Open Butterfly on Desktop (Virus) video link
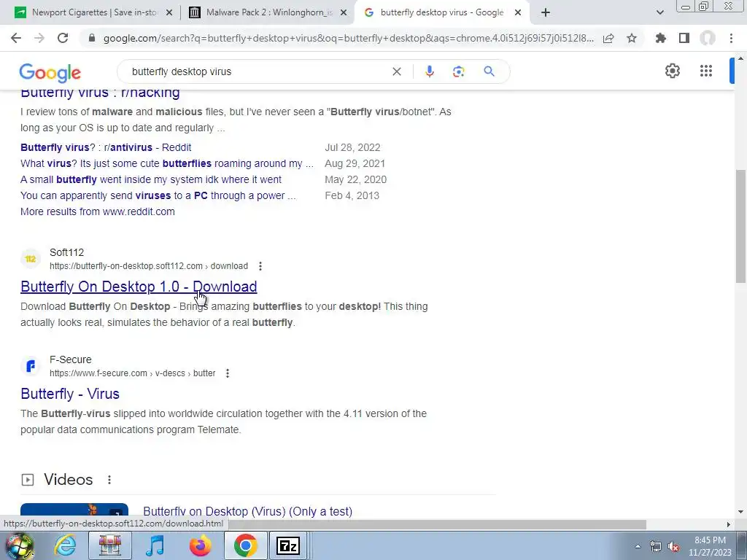 coord(248,511)
